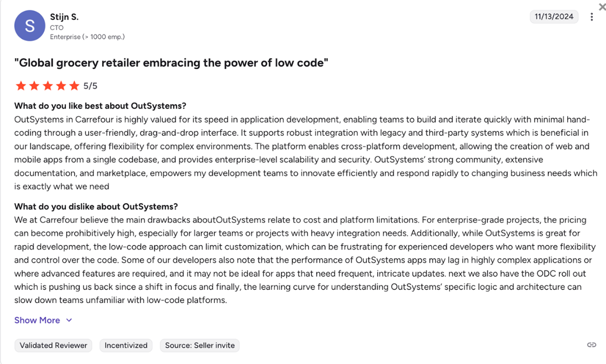Select the second rating star
The width and height of the screenshot is (606, 364).
[x=34, y=86]
